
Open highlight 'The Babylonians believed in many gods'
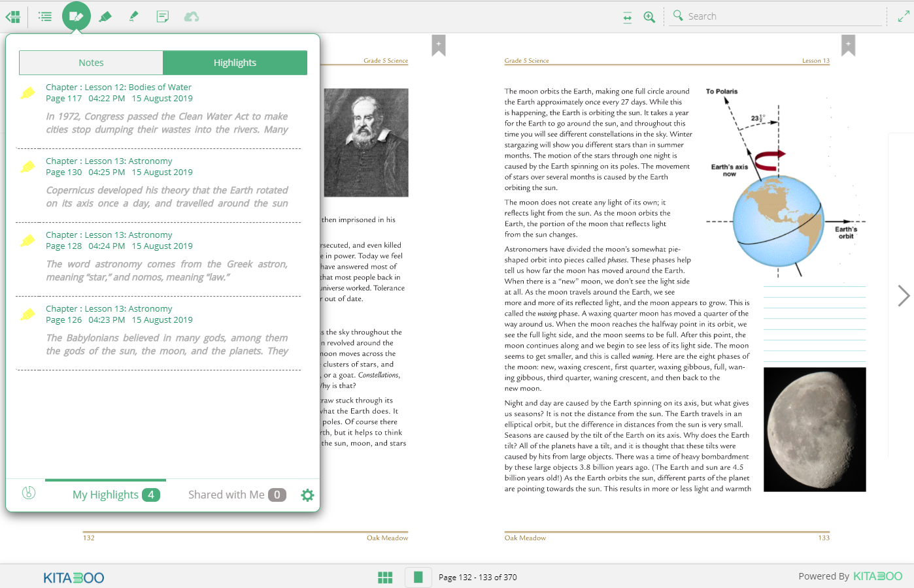167,344
